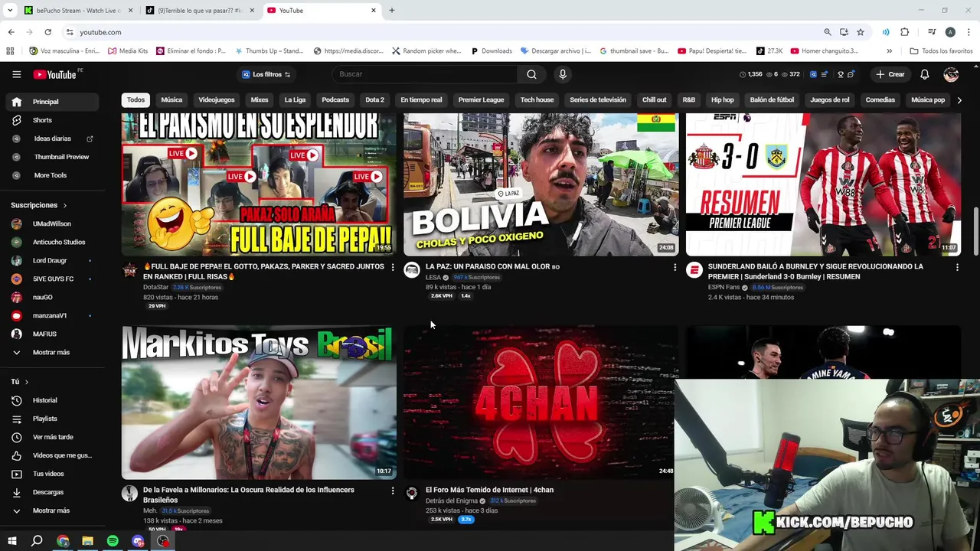The width and height of the screenshot is (980, 551).
Task: Click the El Foro Más Temido video title
Action: pos(489,490)
